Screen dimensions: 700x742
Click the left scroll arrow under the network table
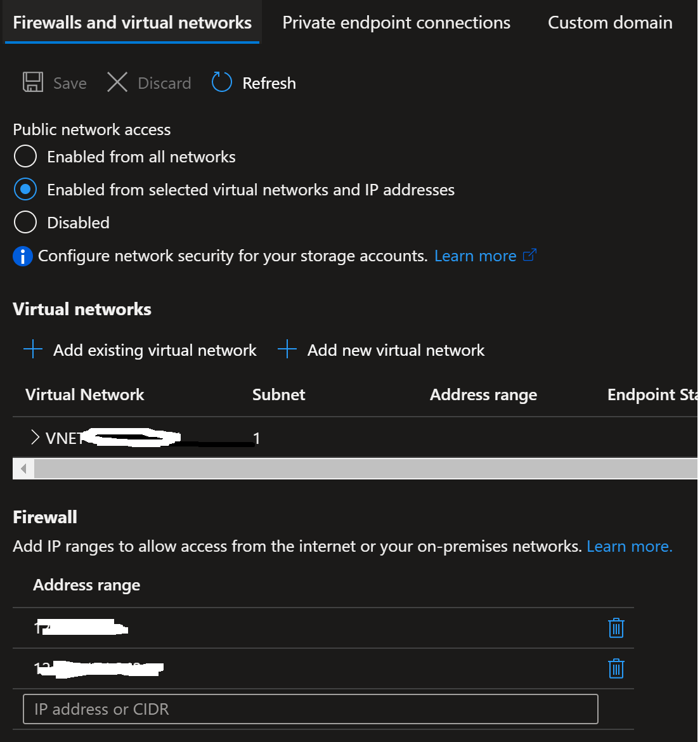coord(22,469)
